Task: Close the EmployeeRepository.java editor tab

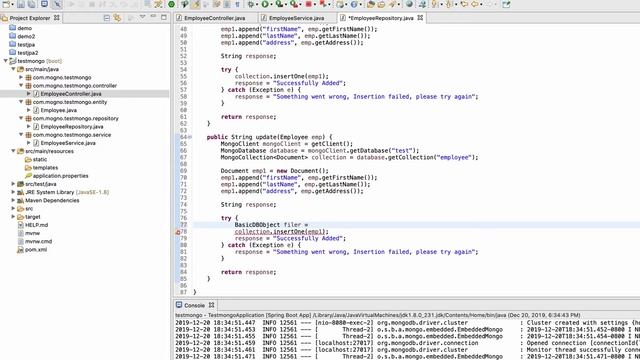Action: tap(420, 18)
